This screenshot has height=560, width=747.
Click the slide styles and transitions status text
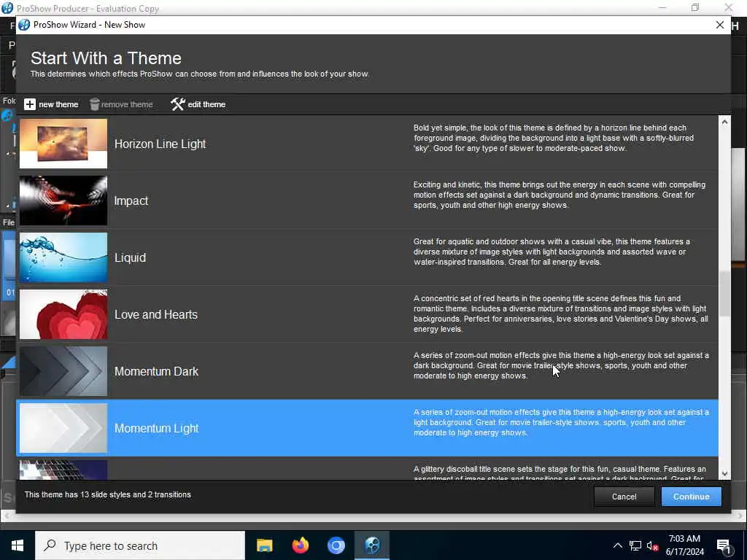(x=108, y=495)
